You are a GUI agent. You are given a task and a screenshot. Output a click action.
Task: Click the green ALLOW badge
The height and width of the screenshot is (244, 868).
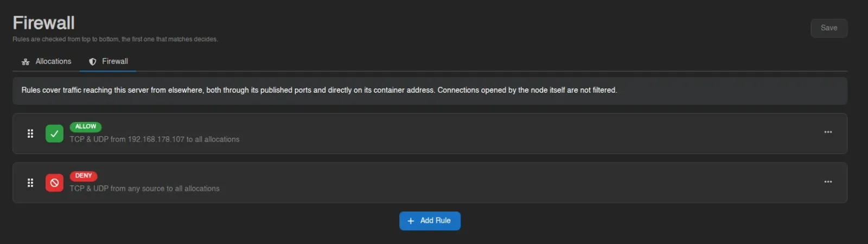(86, 126)
